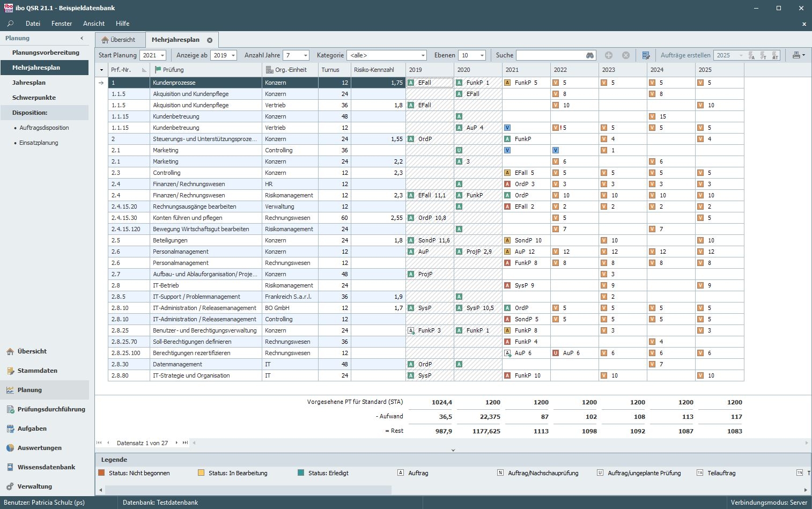
Task: Click the go to first record navigation icon
Action: click(x=99, y=443)
